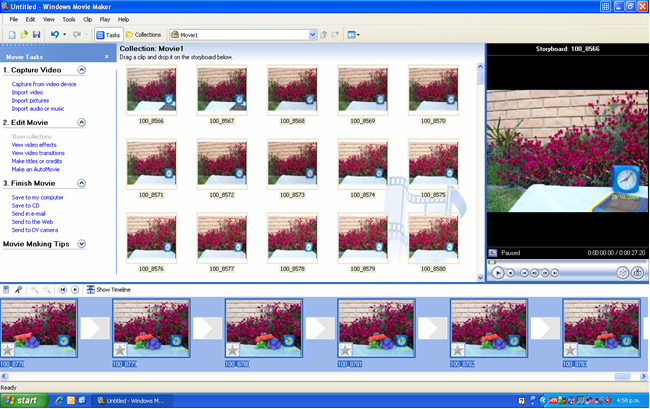The width and height of the screenshot is (650, 409).
Task: Click Send to the Web link
Action: pyautogui.click(x=32, y=222)
